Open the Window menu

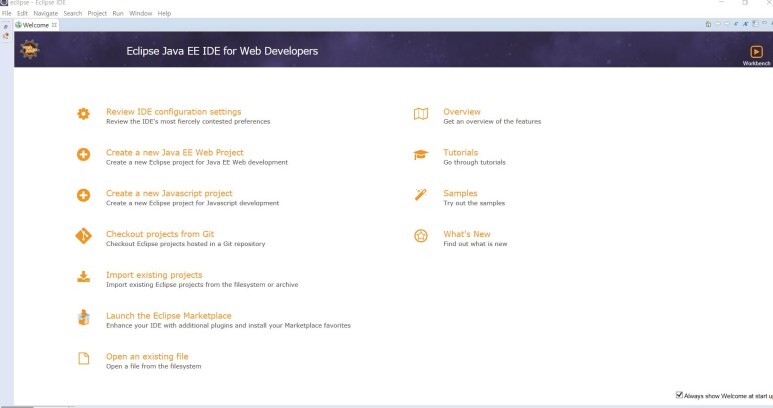click(x=141, y=13)
